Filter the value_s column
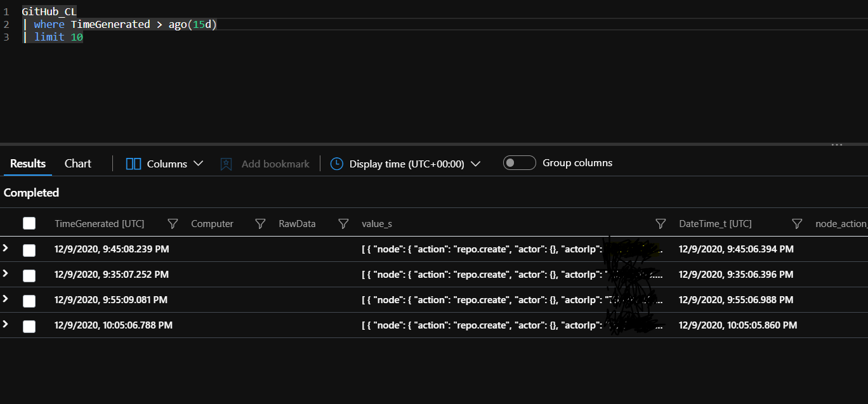The height and width of the screenshot is (404, 868). click(x=661, y=224)
